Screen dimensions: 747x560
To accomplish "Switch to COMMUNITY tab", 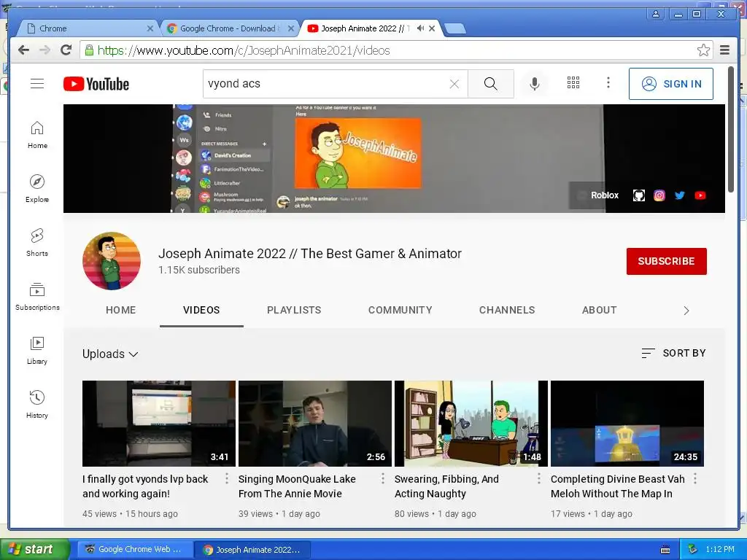I will tap(400, 310).
